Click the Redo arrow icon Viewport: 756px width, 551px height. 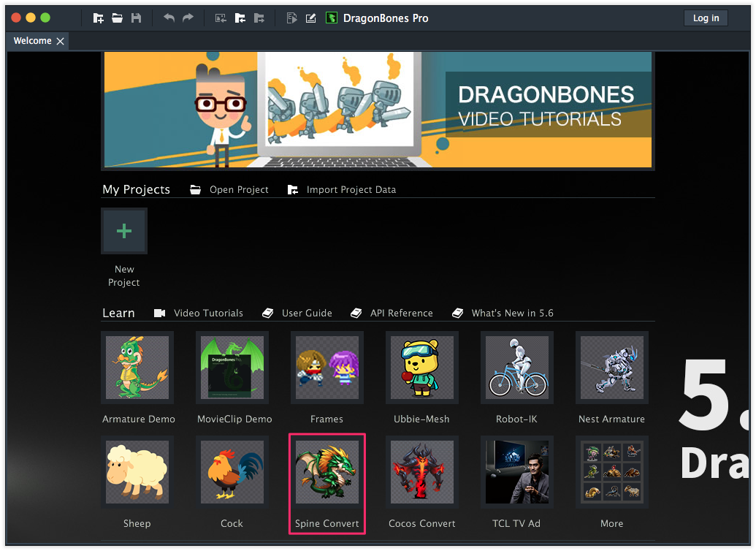[x=188, y=18]
